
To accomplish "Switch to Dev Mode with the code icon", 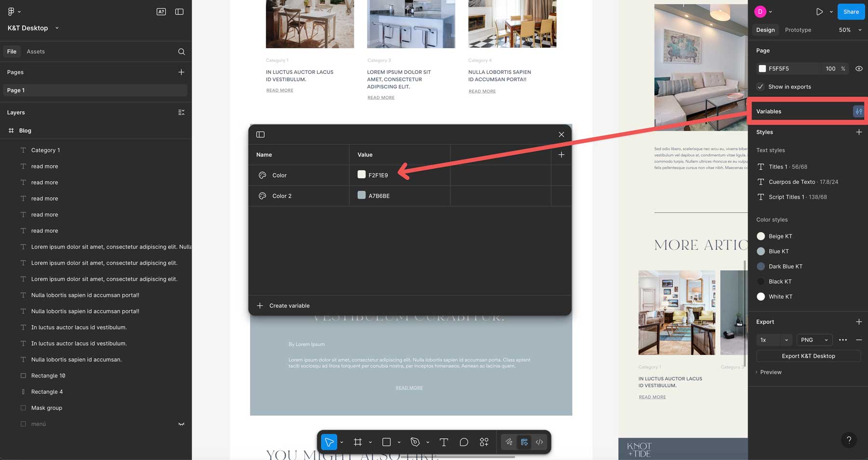I will tap(539, 442).
